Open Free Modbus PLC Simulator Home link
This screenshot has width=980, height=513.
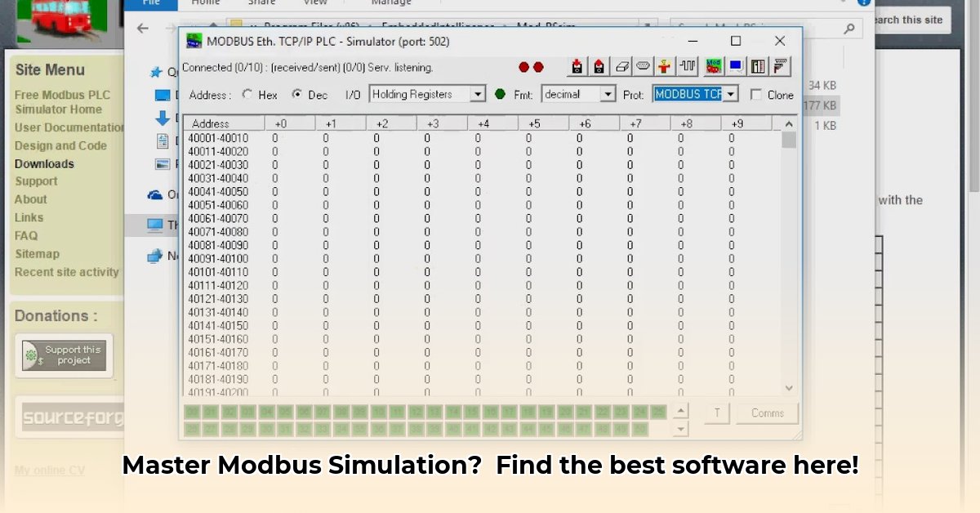(x=61, y=102)
